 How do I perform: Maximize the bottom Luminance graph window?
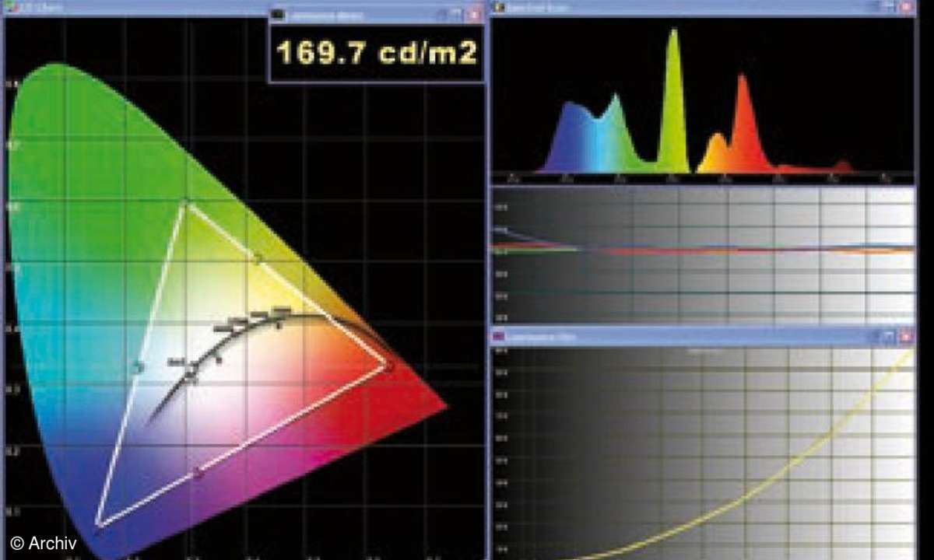[888, 337]
